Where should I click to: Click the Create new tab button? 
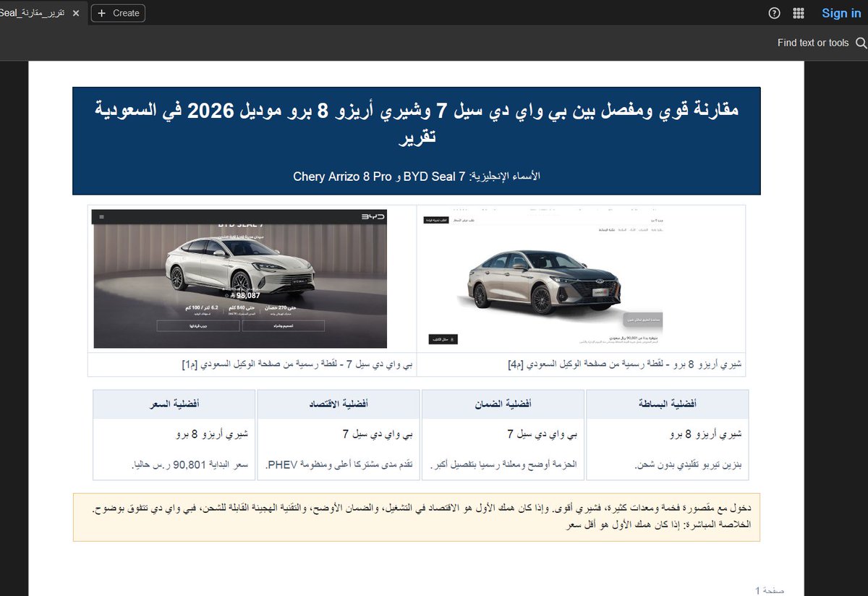point(118,13)
